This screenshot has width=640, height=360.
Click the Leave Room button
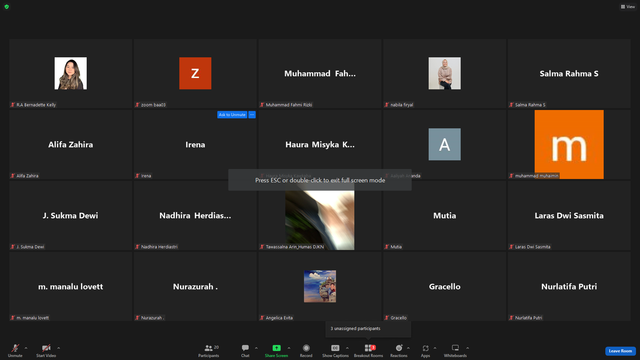(x=620, y=351)
